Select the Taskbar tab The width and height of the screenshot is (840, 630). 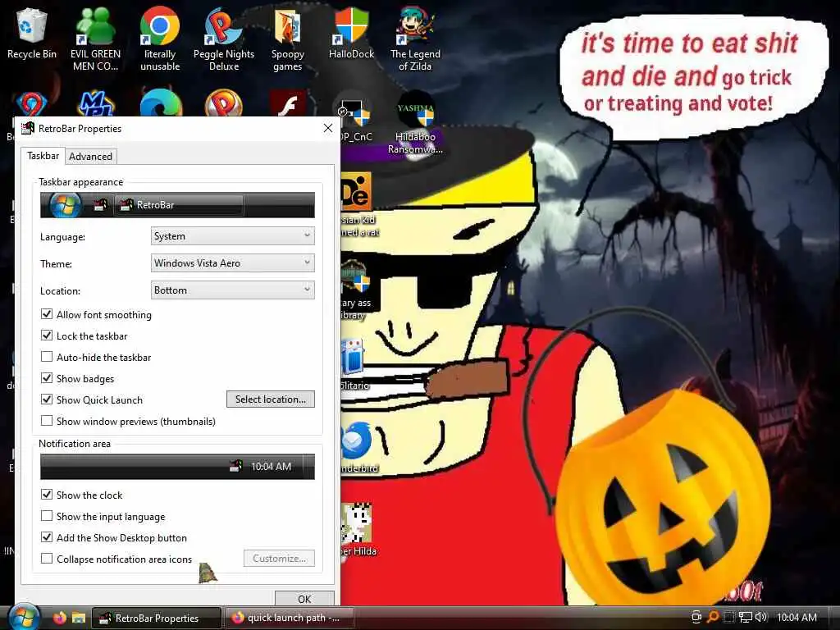[x=43, y=156]
